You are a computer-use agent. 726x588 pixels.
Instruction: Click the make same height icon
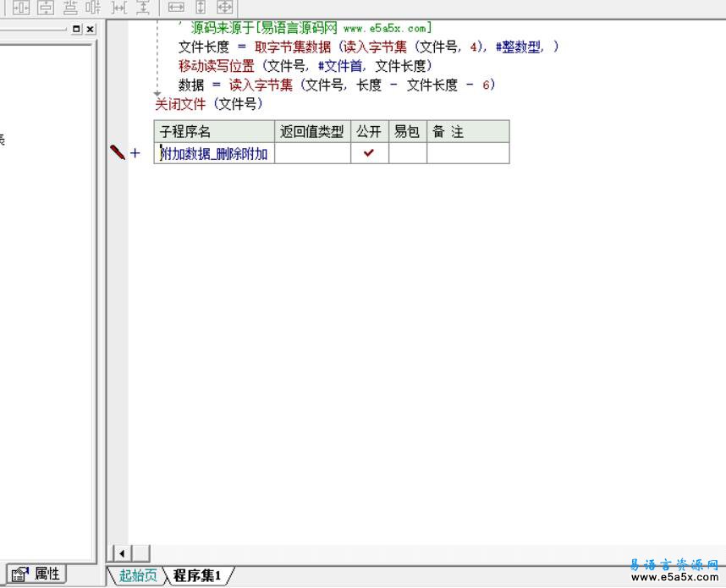pos(201,8)
